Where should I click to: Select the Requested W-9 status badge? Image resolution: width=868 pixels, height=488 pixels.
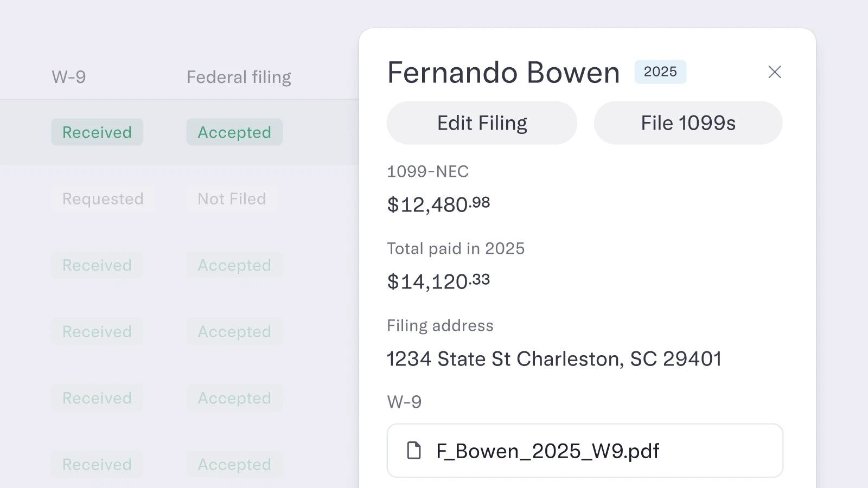pos(103,199)
